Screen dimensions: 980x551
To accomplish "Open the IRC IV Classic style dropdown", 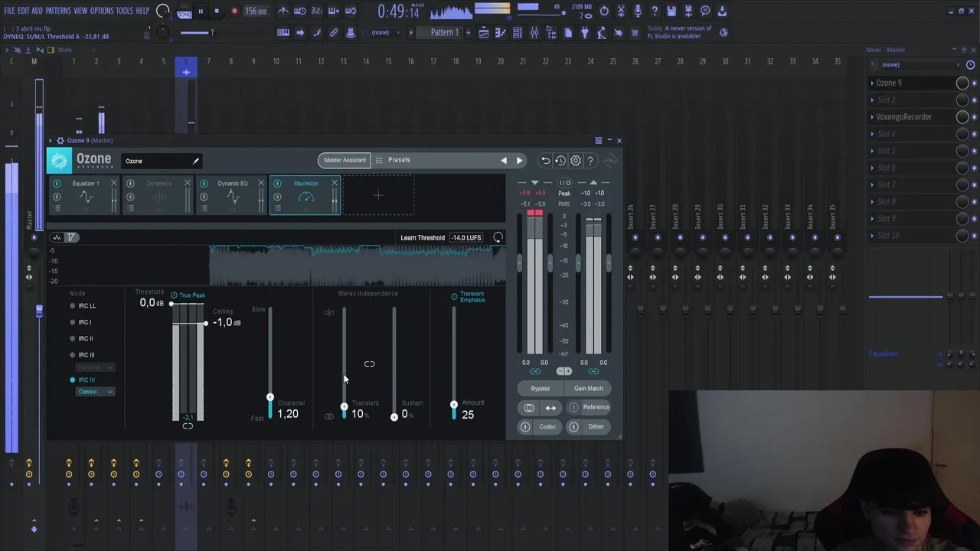I will click(x=96, y=392).
